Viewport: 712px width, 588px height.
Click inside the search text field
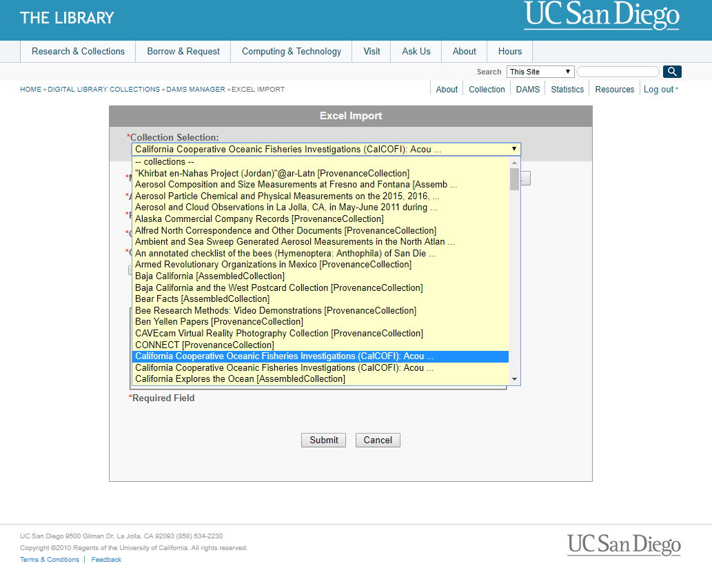618,71
